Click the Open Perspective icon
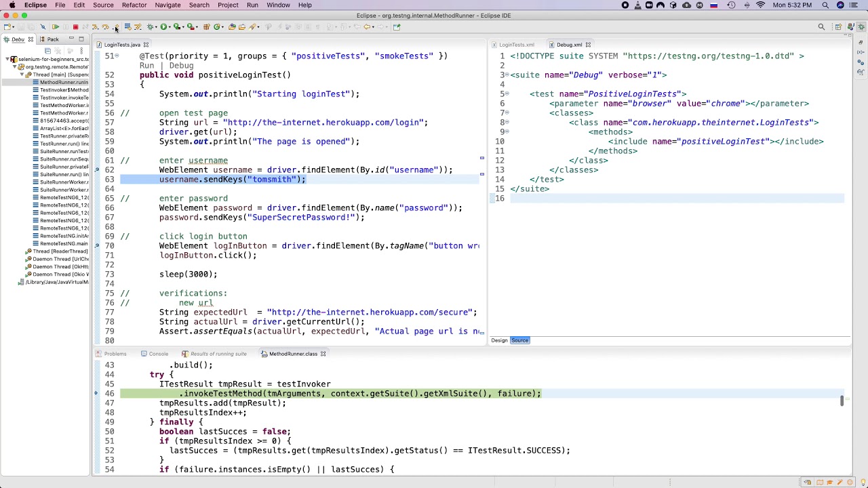 [x=838, y=27]
